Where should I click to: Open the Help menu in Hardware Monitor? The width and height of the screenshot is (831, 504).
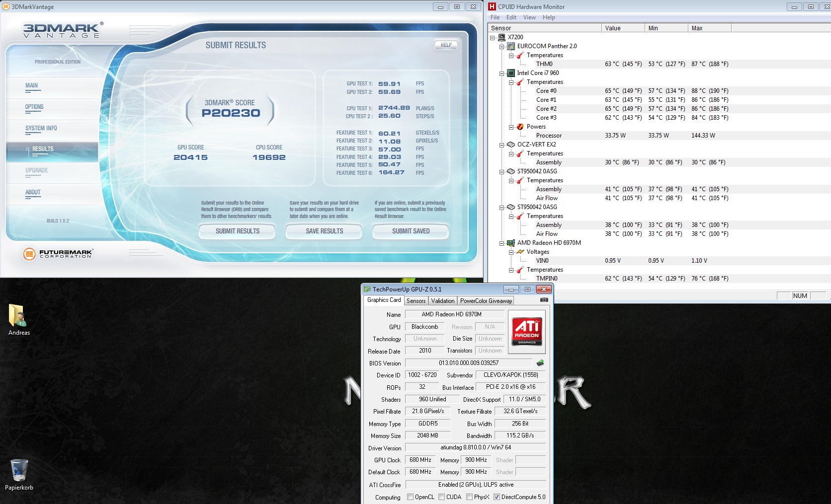pyautogui.click(x=549, y=17)
